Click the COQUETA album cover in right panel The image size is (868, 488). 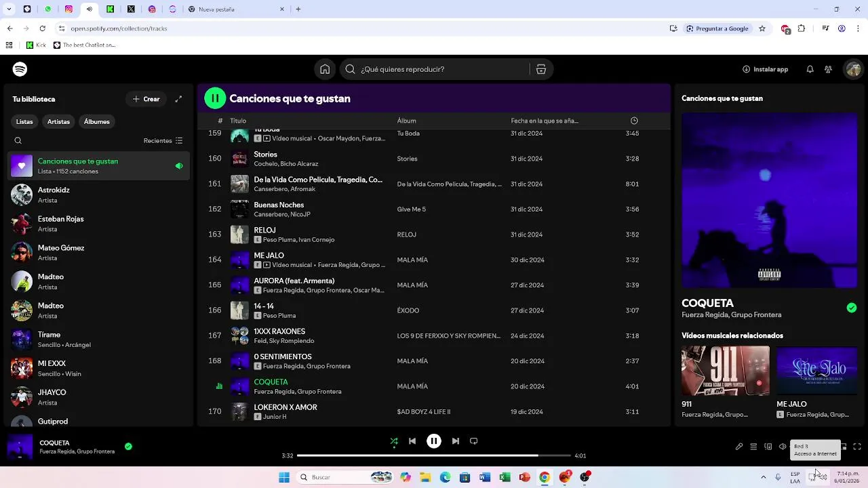pos(769,201)
